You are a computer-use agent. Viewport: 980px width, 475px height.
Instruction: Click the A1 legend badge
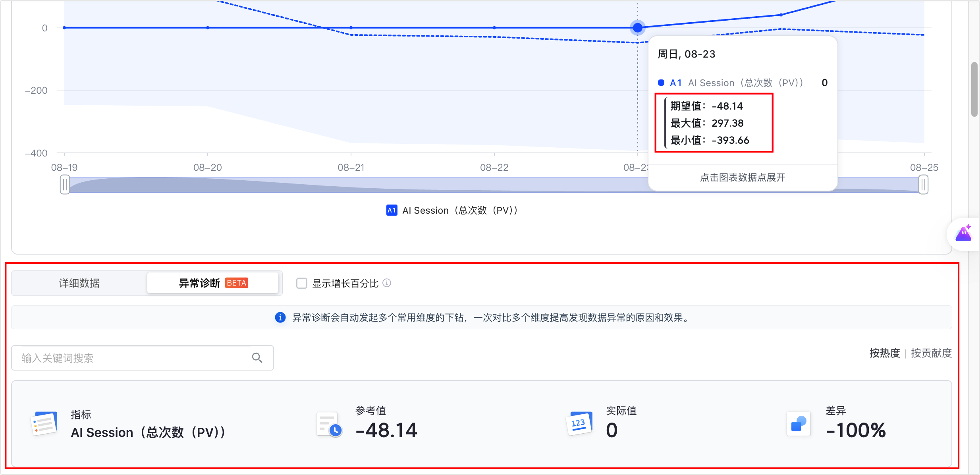coord(392,210)
